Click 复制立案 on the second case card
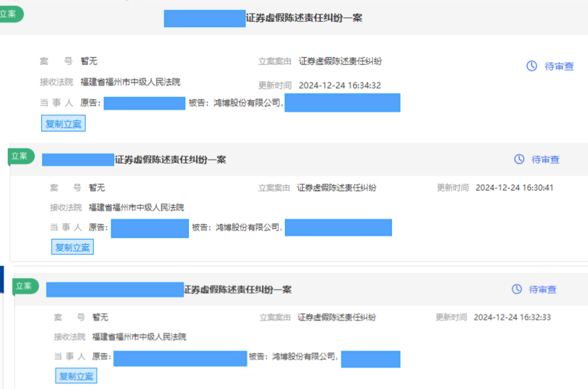This screenshot has height=389, width=588. [72, 247]
